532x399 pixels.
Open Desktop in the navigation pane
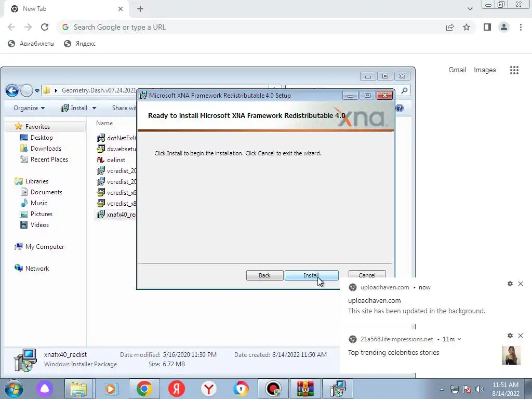[42, 137]
